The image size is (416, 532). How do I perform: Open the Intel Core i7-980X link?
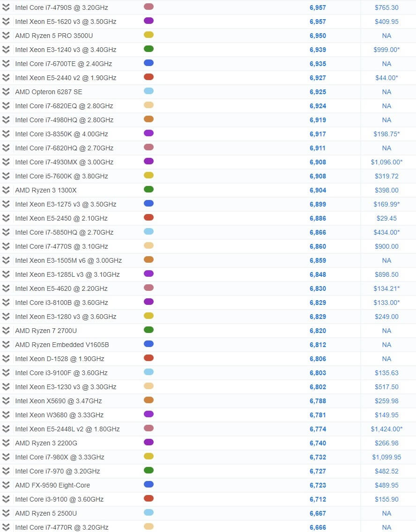[x=59, y=457]
